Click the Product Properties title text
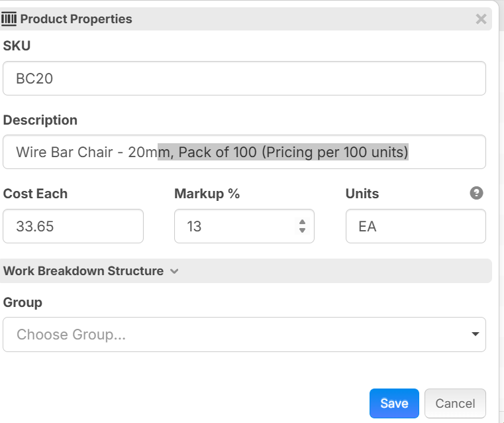Image resolution: width=504 pixels, height=423 pixels. point(76,19)
